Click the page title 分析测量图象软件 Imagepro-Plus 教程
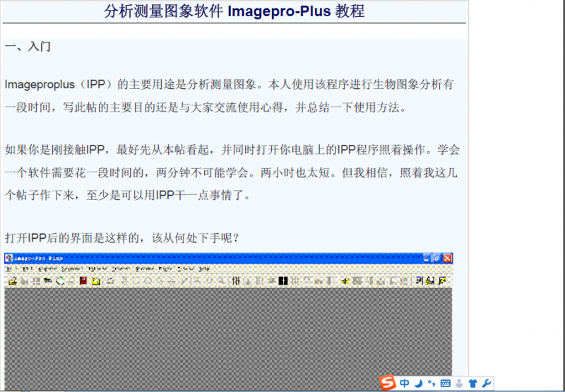Viewport: 565px width, 392px height. (x=234, y=11)
